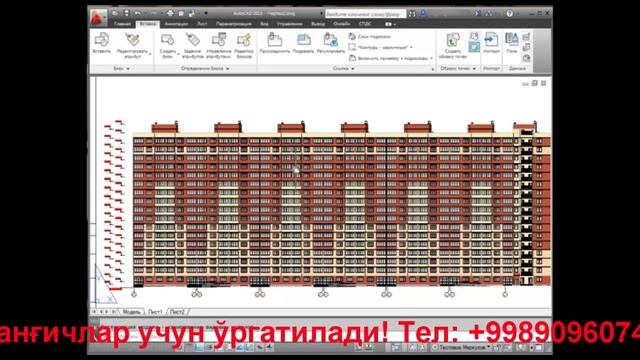
Task: Open the Редактировать атрибут dropdown arrow
Action: point(150,54)
